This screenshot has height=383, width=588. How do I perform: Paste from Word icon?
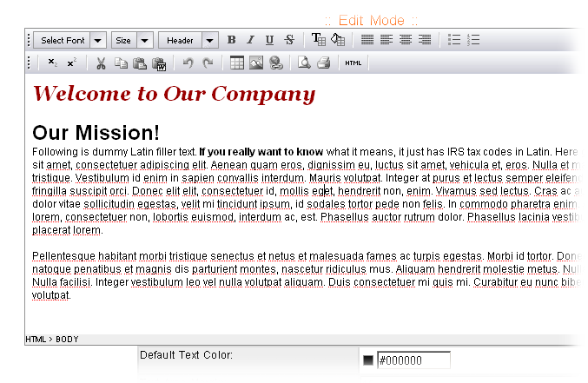point(159,63)
